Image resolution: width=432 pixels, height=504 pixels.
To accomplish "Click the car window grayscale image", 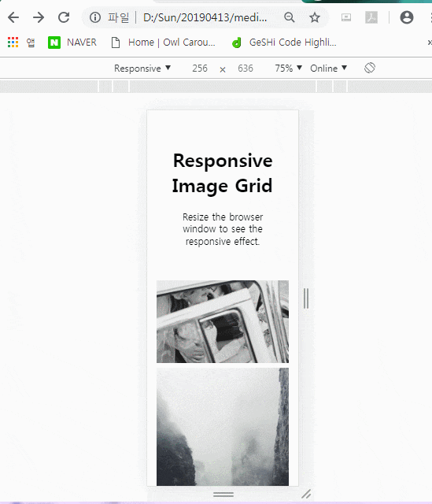I will (223, 321).
